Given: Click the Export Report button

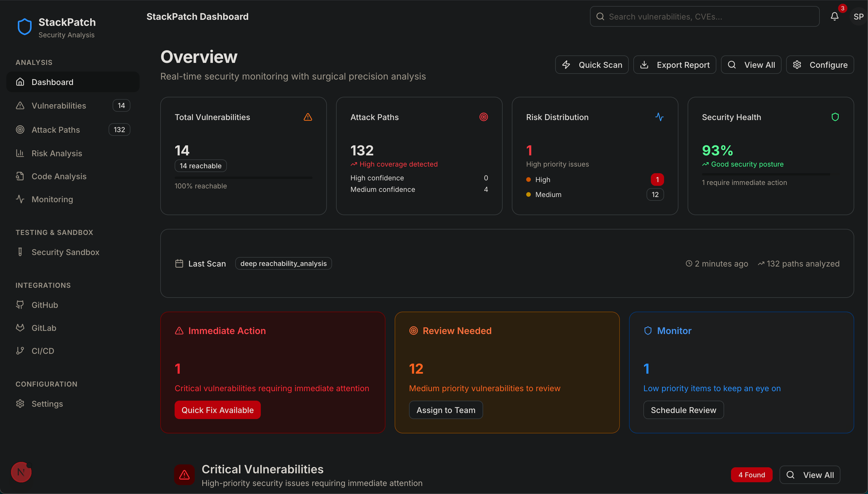Looking at the screenshot, I should click(x=674, y=65).
